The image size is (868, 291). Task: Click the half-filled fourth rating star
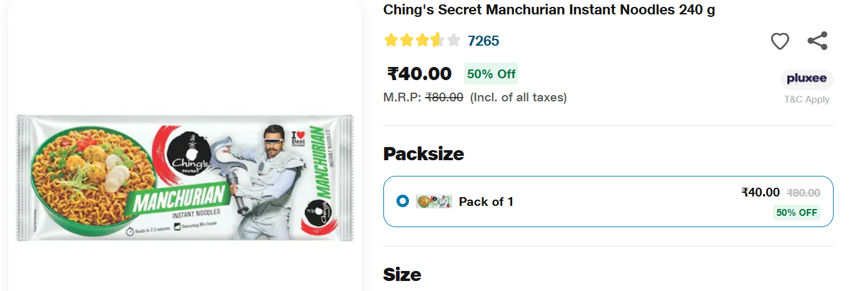pos(438,41)
